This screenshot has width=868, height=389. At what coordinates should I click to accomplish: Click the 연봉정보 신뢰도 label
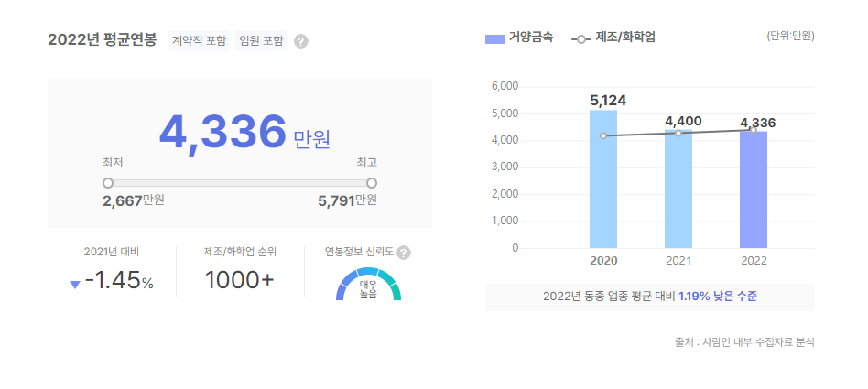point(359,252)
